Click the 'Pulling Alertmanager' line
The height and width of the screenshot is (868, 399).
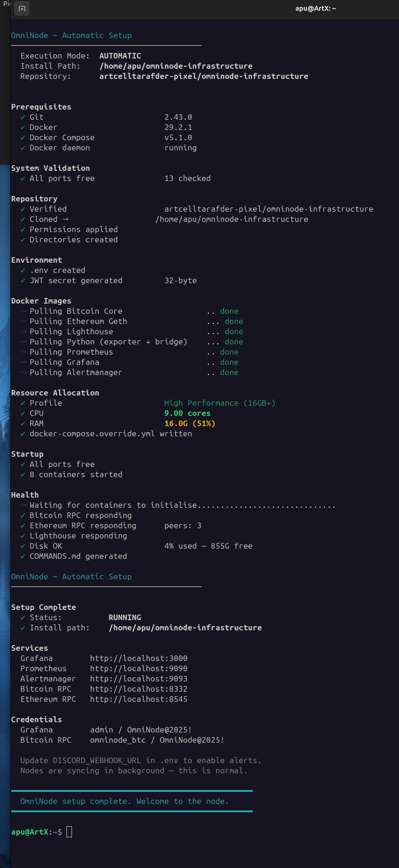click(76, 372)
